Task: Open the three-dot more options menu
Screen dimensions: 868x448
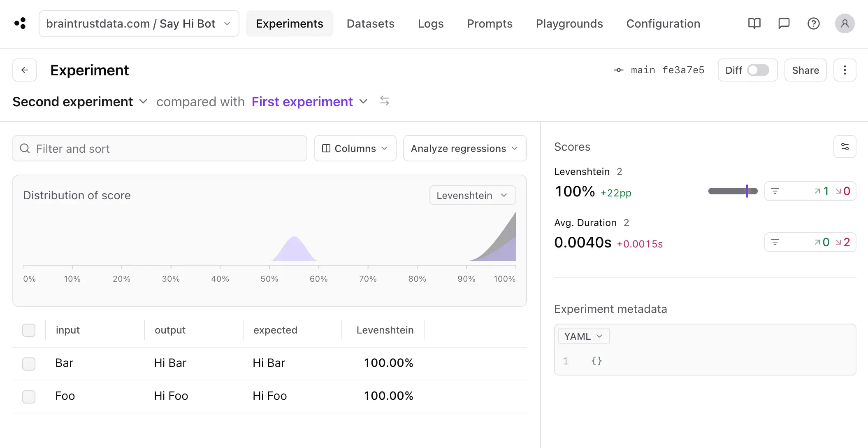Action: tap(845, 70)
